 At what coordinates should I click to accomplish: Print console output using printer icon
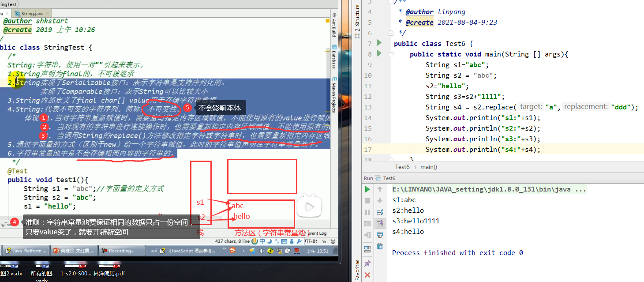(x=380, y=235)
